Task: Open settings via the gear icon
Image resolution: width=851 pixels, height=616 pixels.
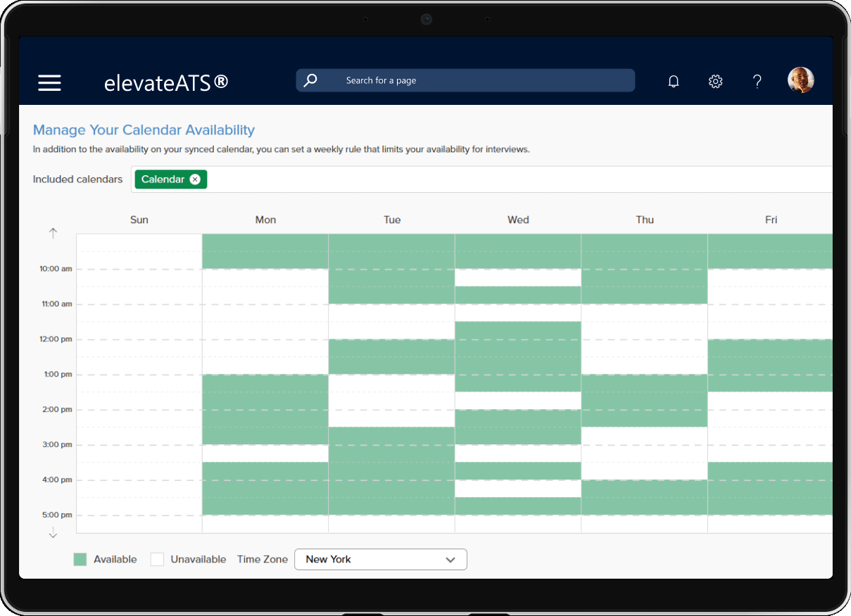Action: (715, 82)
